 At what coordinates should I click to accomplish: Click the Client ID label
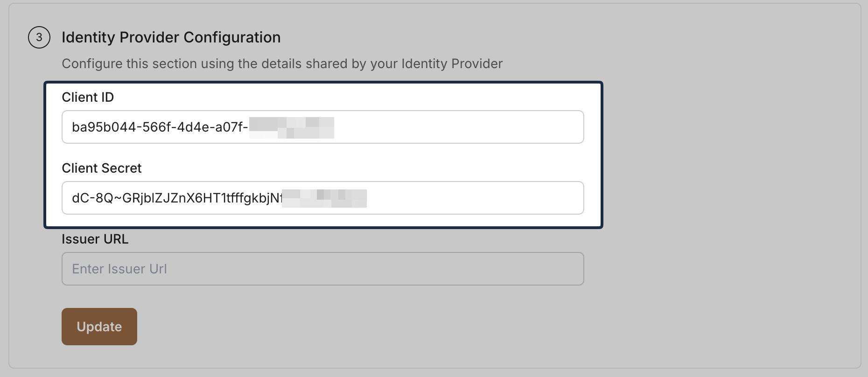(x=88, y=97)
